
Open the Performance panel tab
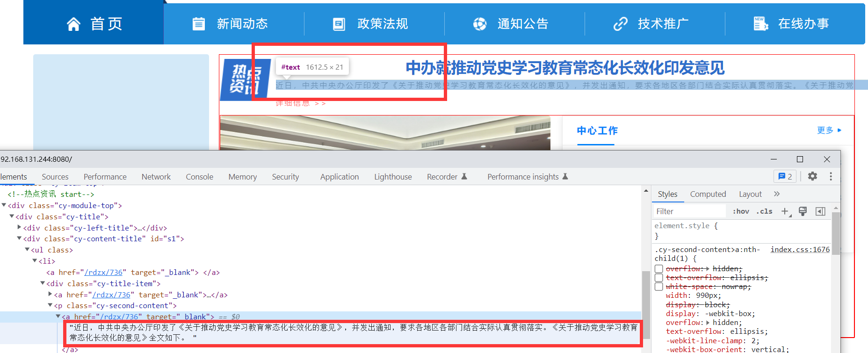point(105,177)
